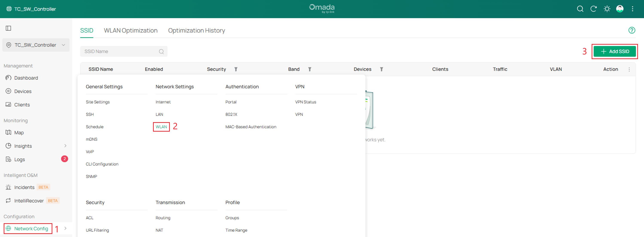Open URL Filtering under Security
Screen dimensions: 644x237
(97, 230)
